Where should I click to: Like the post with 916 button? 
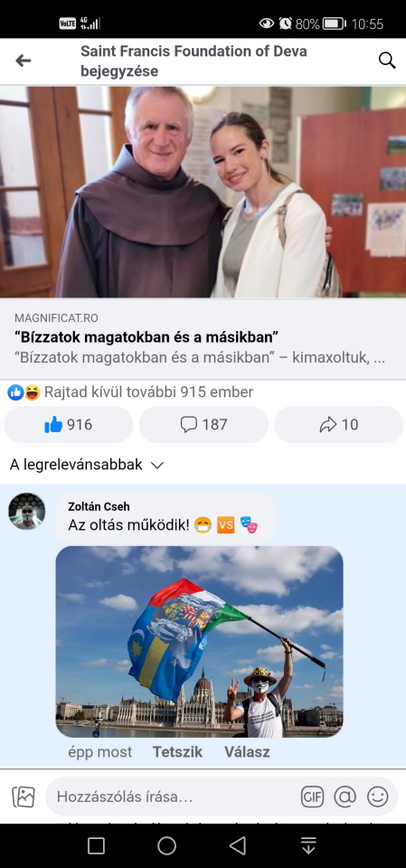point(68,425)
